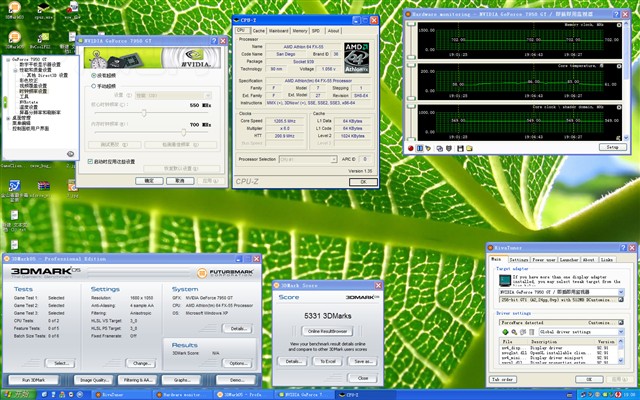Open Customize icon for 256-bit adapter row

[x=621, y=300]
